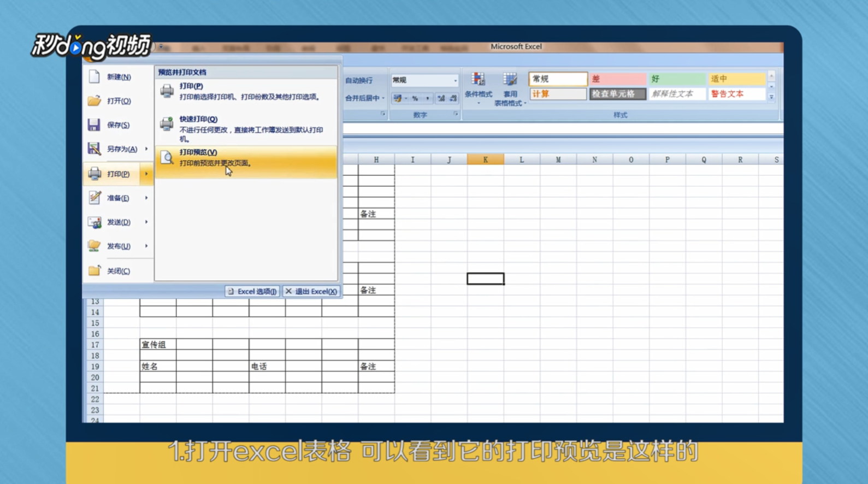Click the 准备(E) prepare icon
This screenshot has height=484, width=868.
(95, 198)
